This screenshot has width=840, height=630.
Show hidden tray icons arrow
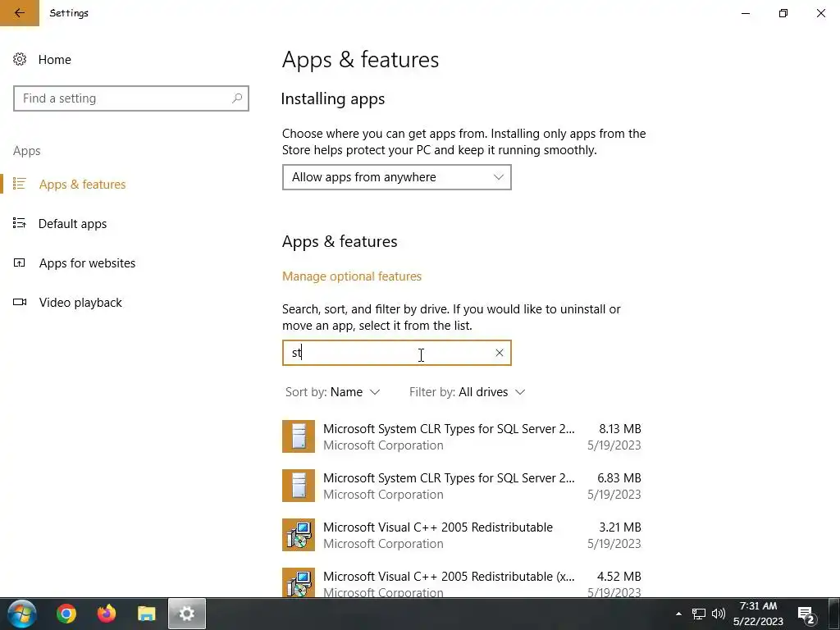678,614
